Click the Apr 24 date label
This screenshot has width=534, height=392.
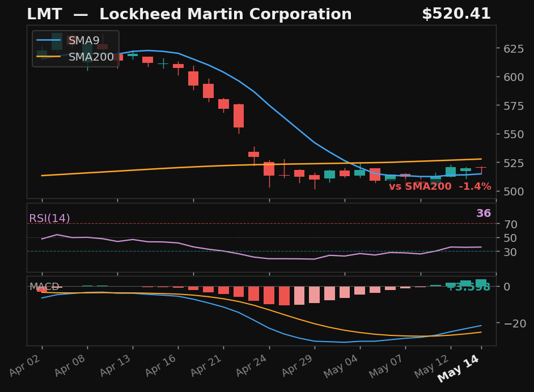coord(252,365)
